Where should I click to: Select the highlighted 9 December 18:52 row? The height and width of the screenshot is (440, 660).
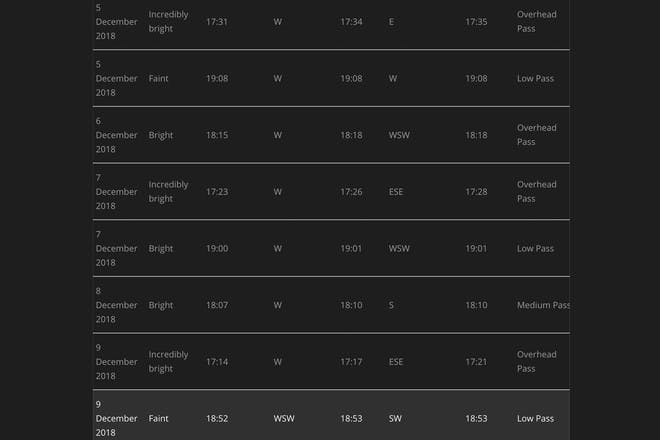[x=331, y=416]
